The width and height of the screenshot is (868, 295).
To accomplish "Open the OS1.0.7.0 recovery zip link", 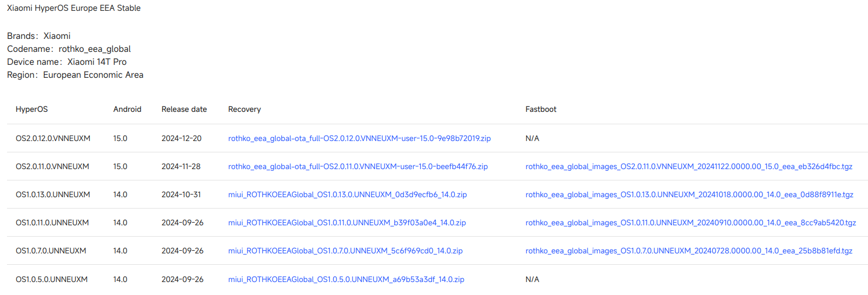I will tap(345, 251).
